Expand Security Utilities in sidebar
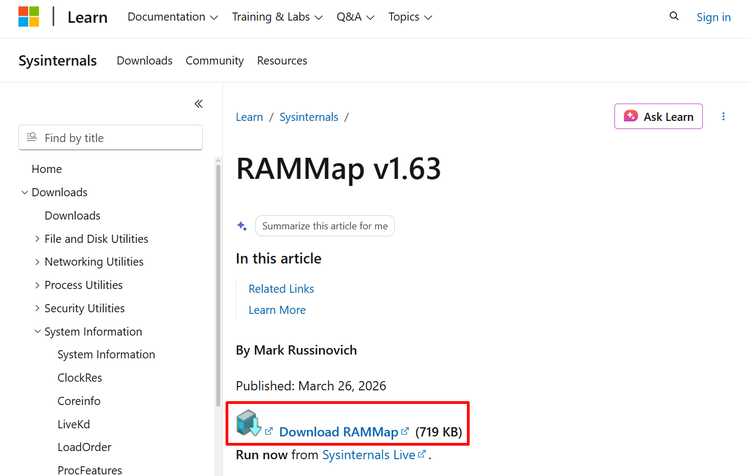The width and height of the screenshot is (750, 476). pyautogui.click(x=37, y=308)
